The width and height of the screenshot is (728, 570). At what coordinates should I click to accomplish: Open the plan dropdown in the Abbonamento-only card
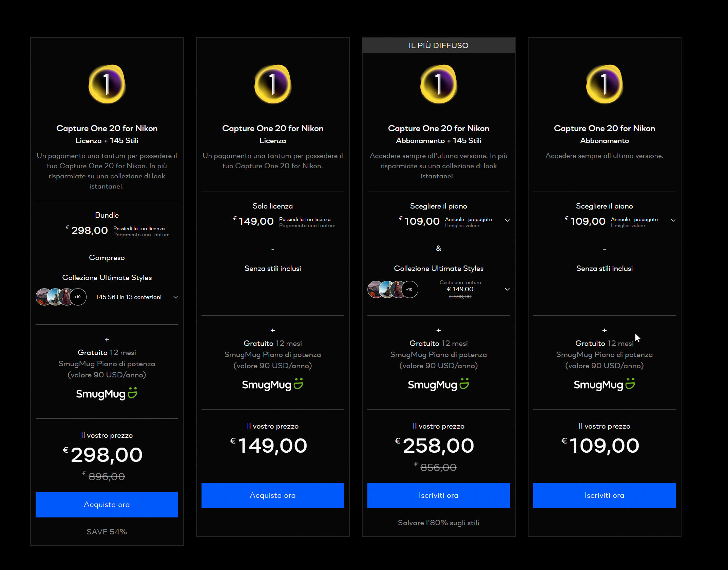673,220
